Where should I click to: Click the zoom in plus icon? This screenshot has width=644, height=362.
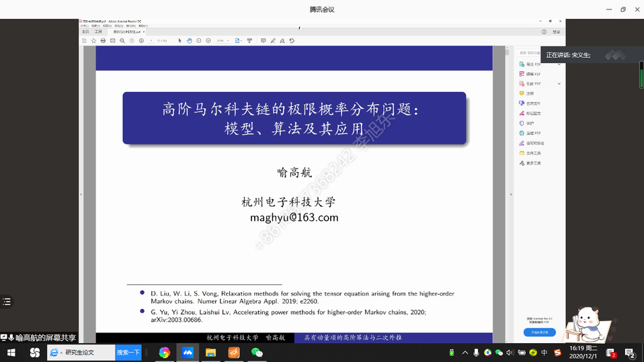(x=209, y=41)
